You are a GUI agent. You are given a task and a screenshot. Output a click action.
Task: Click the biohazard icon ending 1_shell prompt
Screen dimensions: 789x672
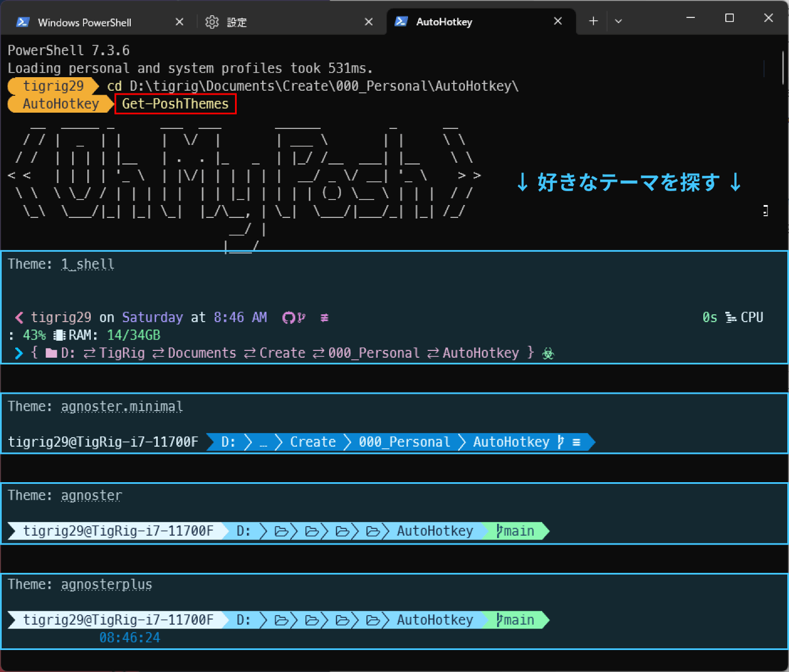pos(548,354)
